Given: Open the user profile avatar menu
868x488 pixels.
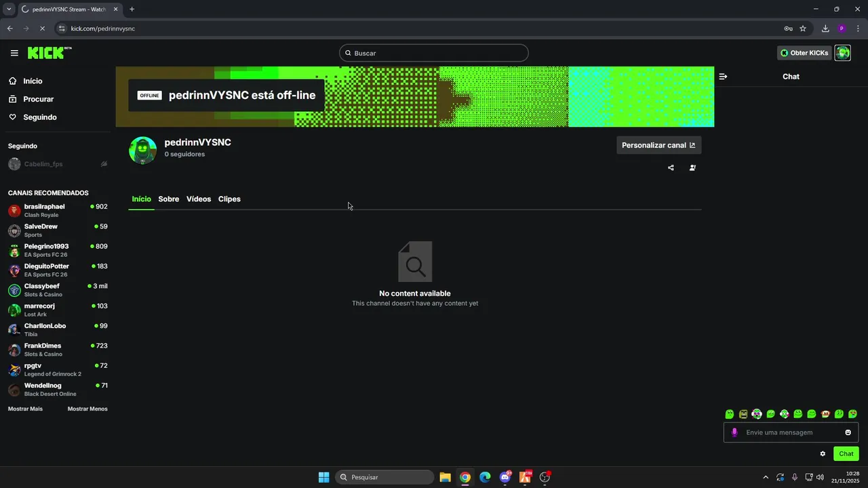Looking at the screenshot, I should point(842,53).
